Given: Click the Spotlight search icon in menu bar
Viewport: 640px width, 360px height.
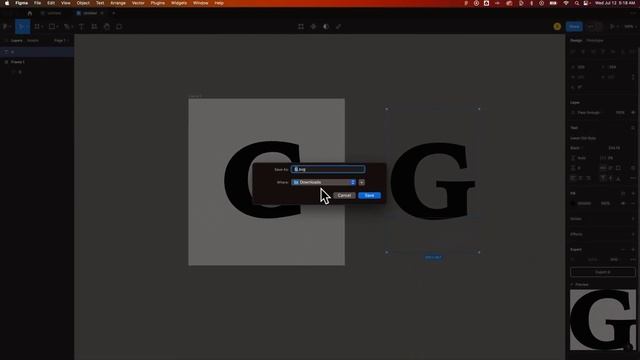Looking at the screenshot, I should tap(576, 3).
